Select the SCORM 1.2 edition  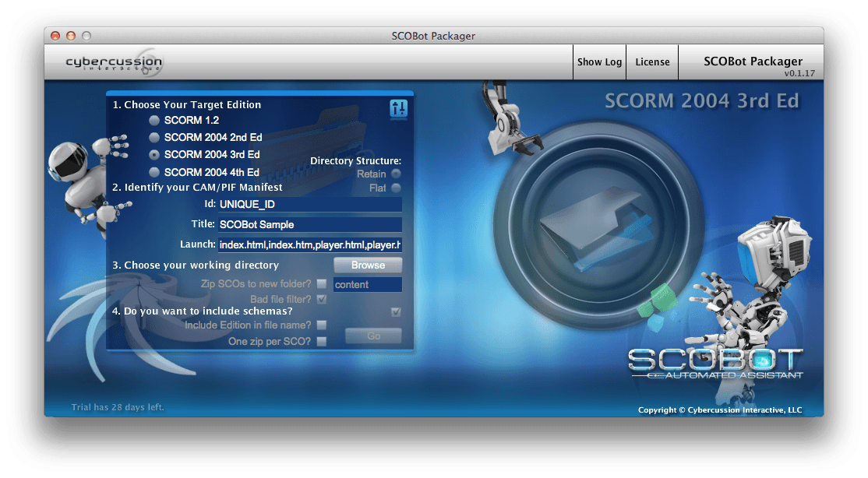pyautogui.click(x=154, y=120)
